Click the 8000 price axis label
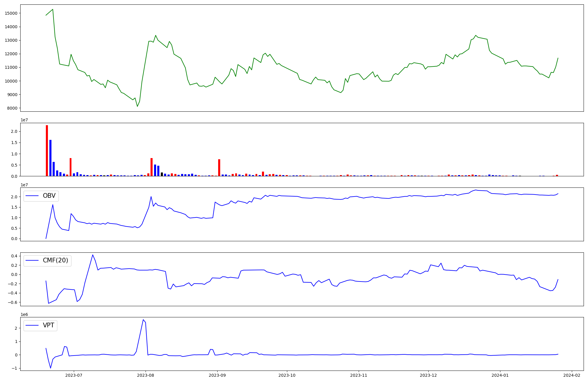The width and height of the screenshot is (588, 382). click(12, 108)
